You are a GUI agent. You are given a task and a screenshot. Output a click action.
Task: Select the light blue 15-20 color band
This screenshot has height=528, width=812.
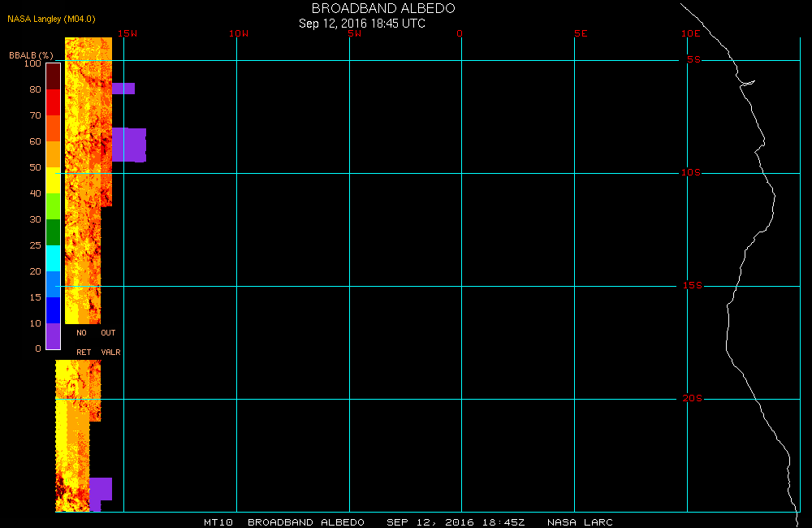54,284
